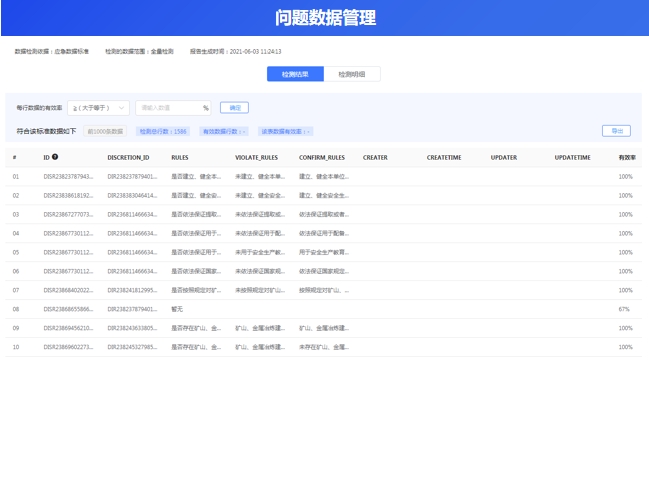Click the CONFIRM_RULES cell 按照规定对矿山... in row 07
Image resolution: width=649 pixels, height=480 pixels.
[x=324, y=290]
